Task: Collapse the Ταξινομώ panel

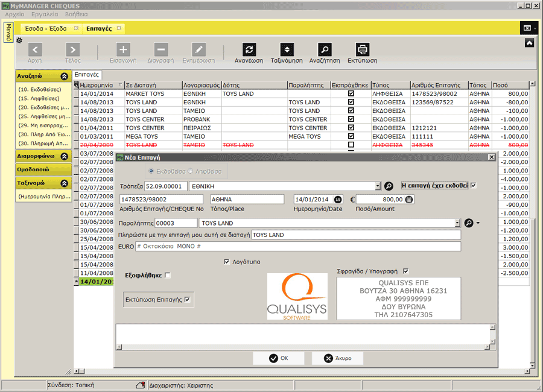Action: pos(64,183)
